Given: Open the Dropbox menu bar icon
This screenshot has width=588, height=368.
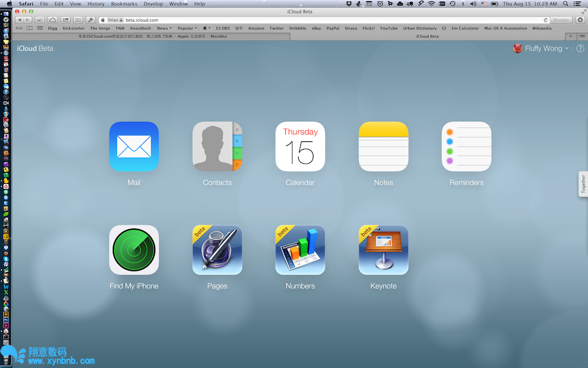Looking at the screenshot, I should click(x=349, y=4).
